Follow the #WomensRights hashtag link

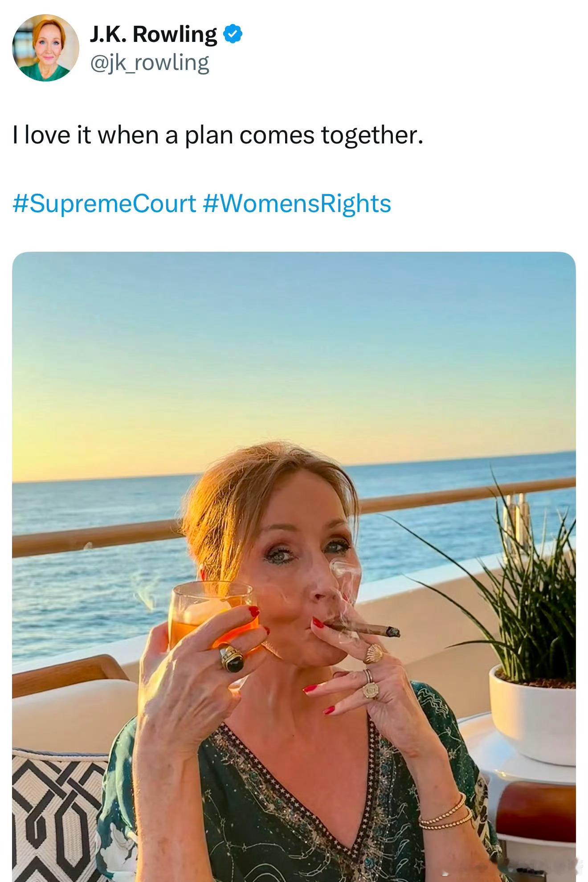(x=297, y=204)
